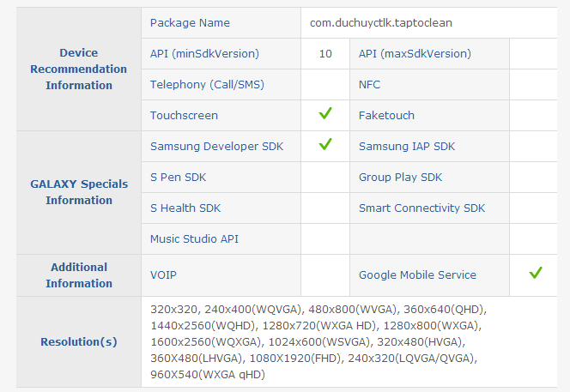Click the Samsung IAP SDK label
This screenshot has width=570, height=392.
point(407,146)
